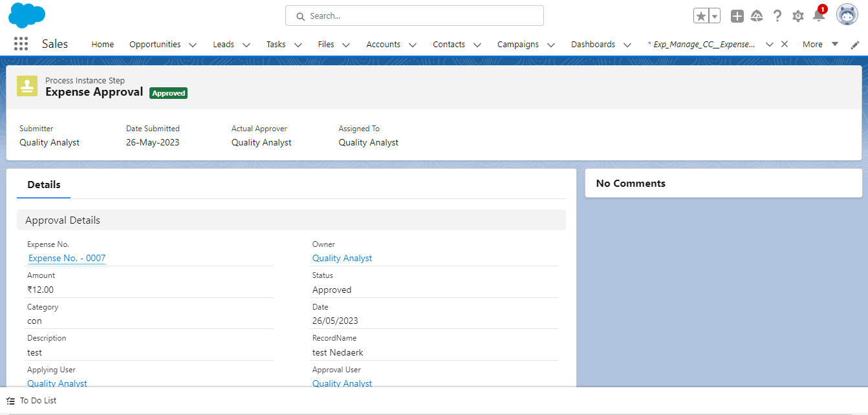Open the Trailhead guidance icon
The width and height of the screenshot is (868, 415).
[x=757, y=16]
